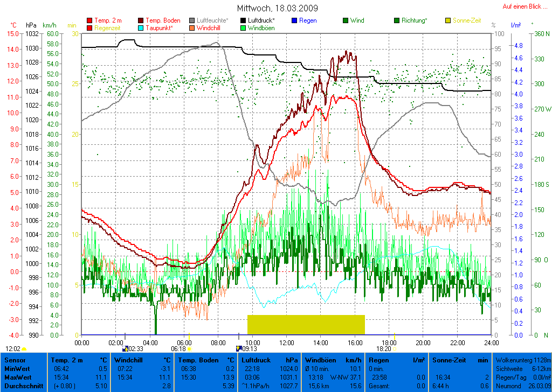Click the moon icon beside 02:33
Image resolution: width=552 pixels, height=392 pixels.
tap(125, 349)
